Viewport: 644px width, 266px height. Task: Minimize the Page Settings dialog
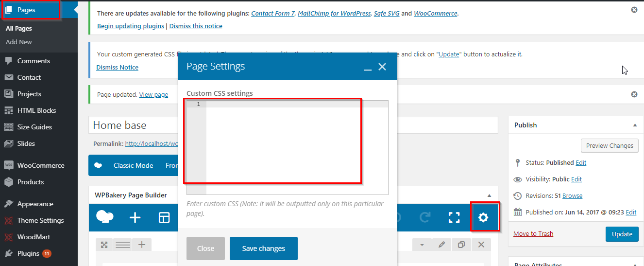(368, 68)
